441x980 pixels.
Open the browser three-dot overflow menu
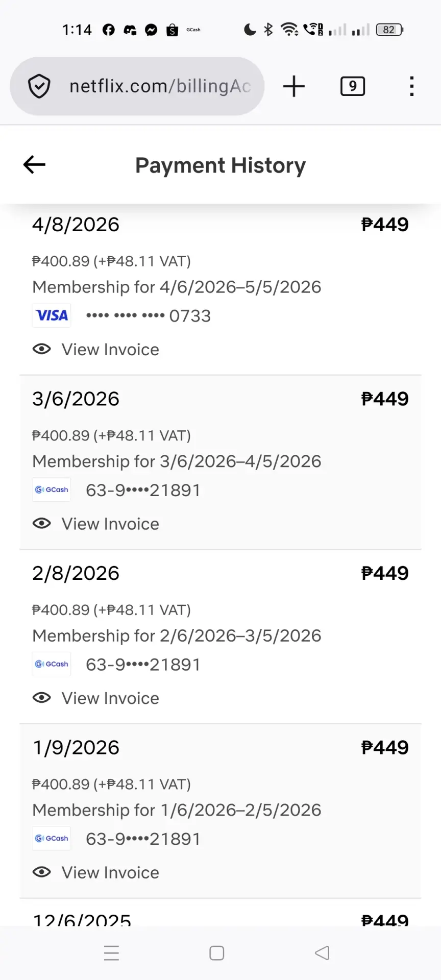(412, 86)
